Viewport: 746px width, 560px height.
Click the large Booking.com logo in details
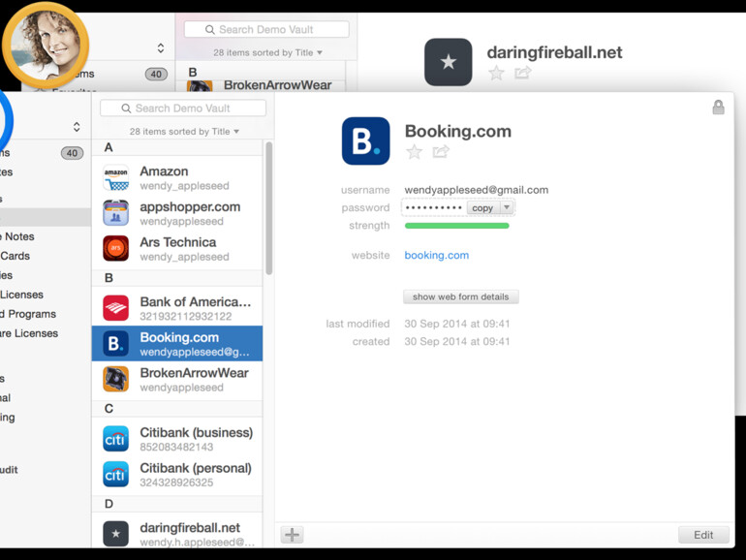(365, 140)
